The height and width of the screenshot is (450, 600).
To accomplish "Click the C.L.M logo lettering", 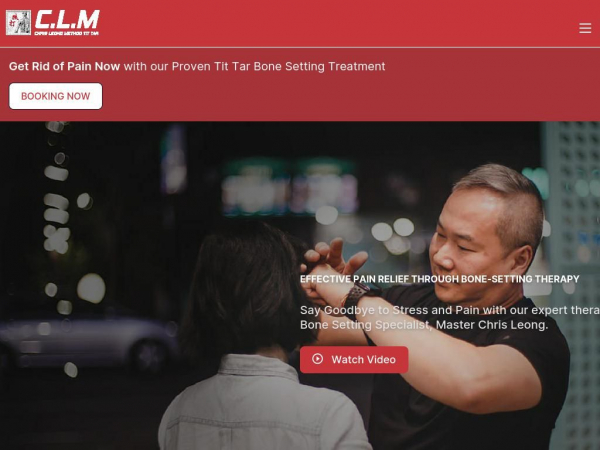I will tap(67, 20).
